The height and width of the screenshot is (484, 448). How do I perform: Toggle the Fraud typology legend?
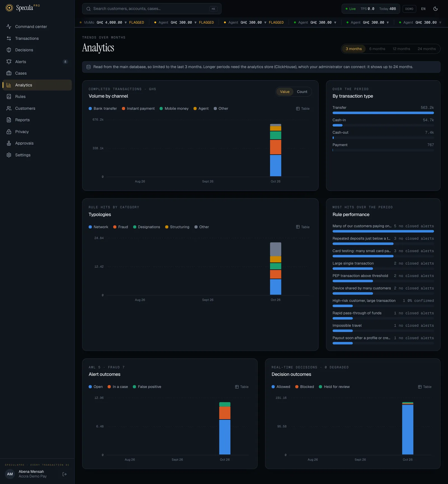[120, 227]
